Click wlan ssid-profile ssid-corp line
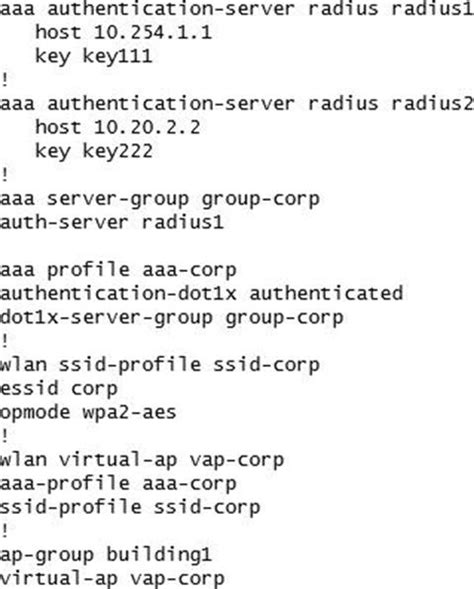 click(x=159, y=365)
